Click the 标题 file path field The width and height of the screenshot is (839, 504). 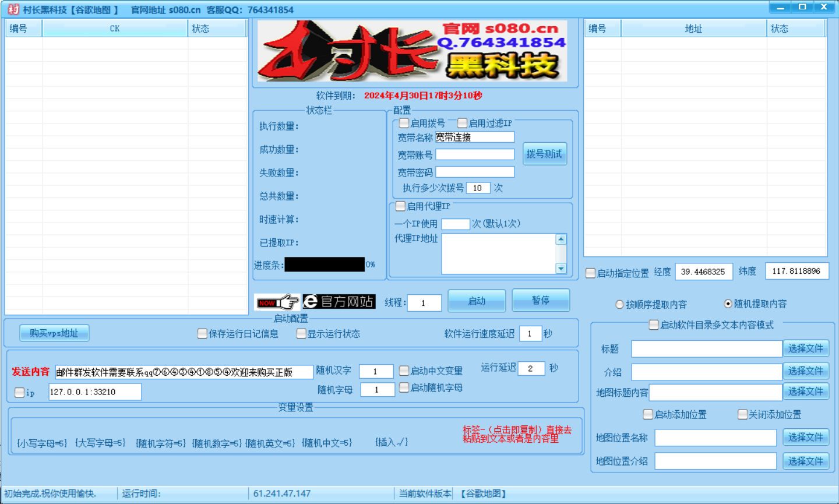tap(706, 348)
